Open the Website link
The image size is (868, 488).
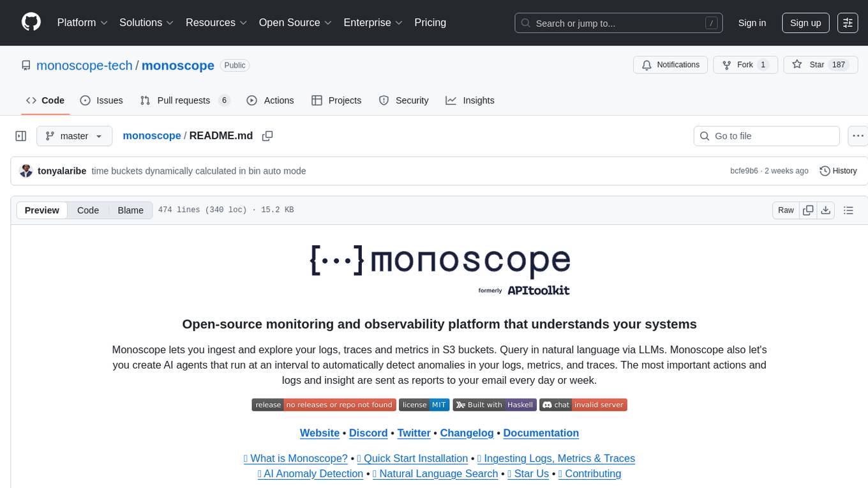pos(320,432)
